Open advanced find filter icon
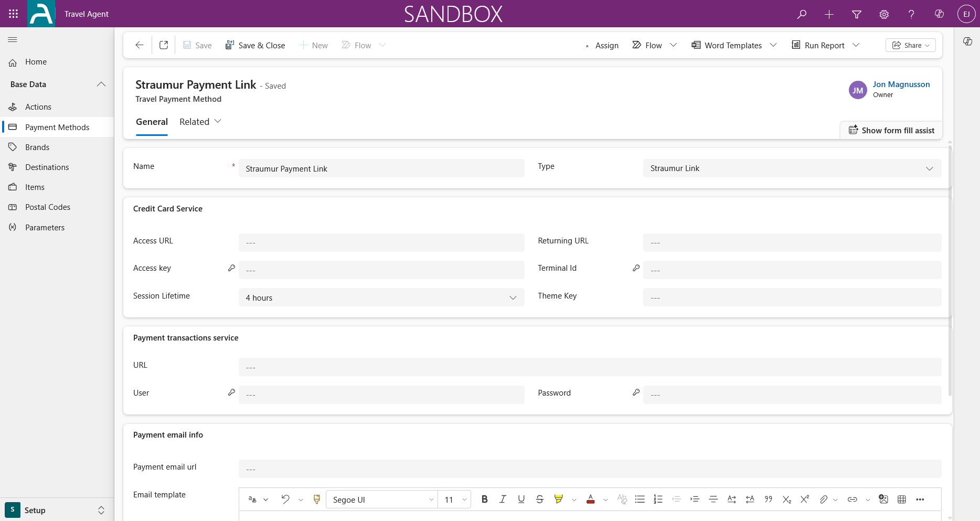This screenshot has width=980, height=521. click(857, 14)
